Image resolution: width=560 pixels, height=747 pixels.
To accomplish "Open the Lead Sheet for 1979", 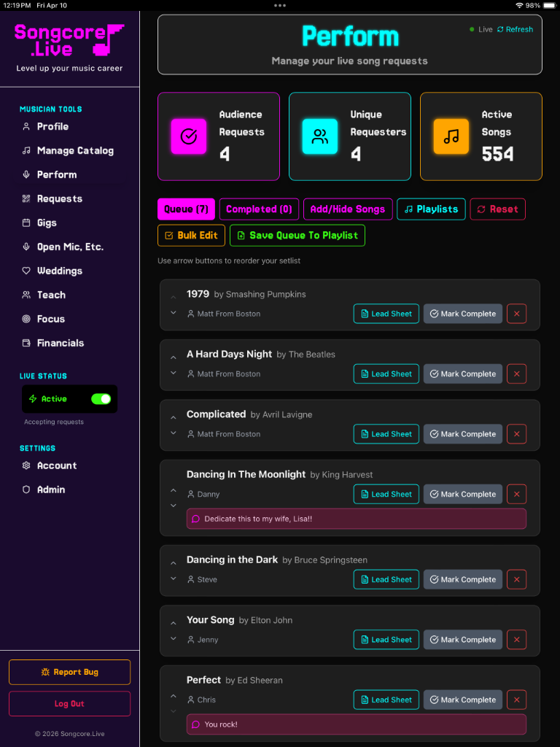I will 386,314.
